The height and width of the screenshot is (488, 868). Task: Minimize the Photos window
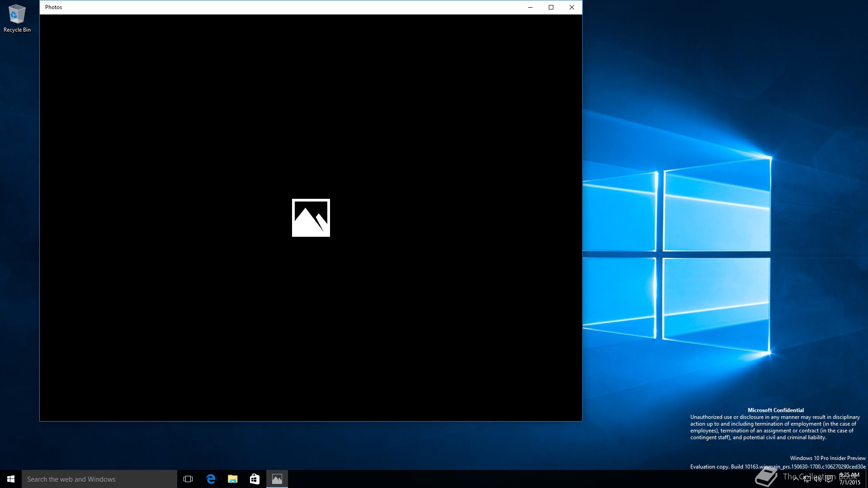coord(530,7)
